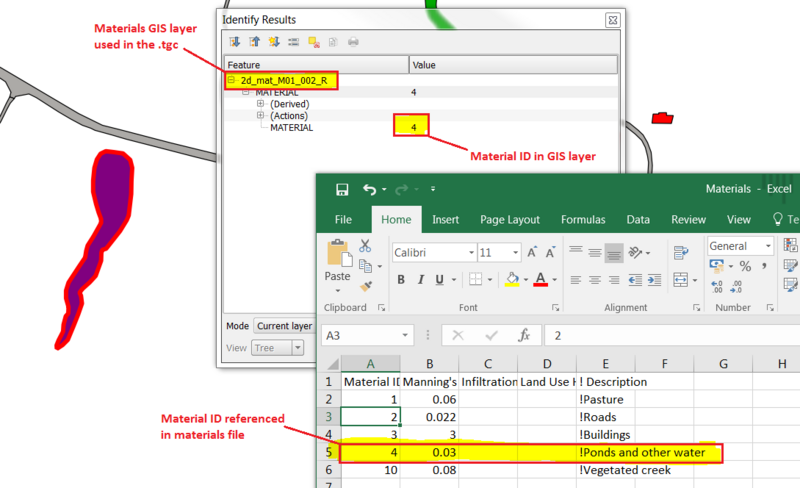Click Decrease Decimal icon
The width and height of the screenshot is (800, 488).
[736, 286]
